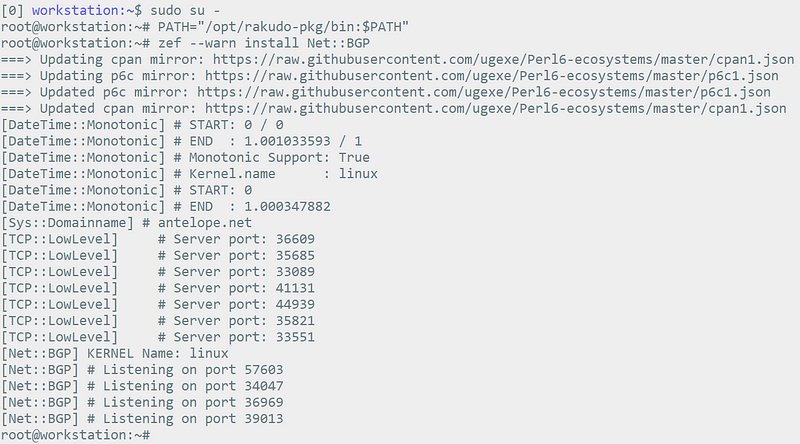Follow the URL in the "Updated p6c mirror" line
The image size is (800, 444).
pyautogui.click(x=484, y=92)
